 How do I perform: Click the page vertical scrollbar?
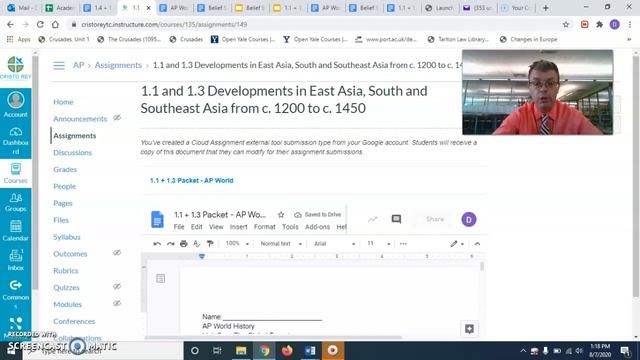click(636, 176)
